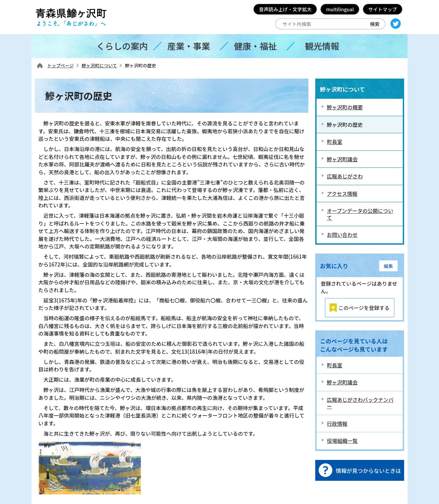Open the 観光情報 menu

click(322, 46)
